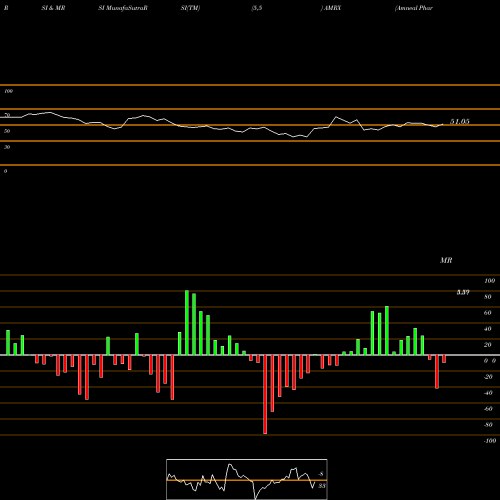Screen dimensions: 500x500
Task: Click the -40 label on MR axis
Action: 488,393
